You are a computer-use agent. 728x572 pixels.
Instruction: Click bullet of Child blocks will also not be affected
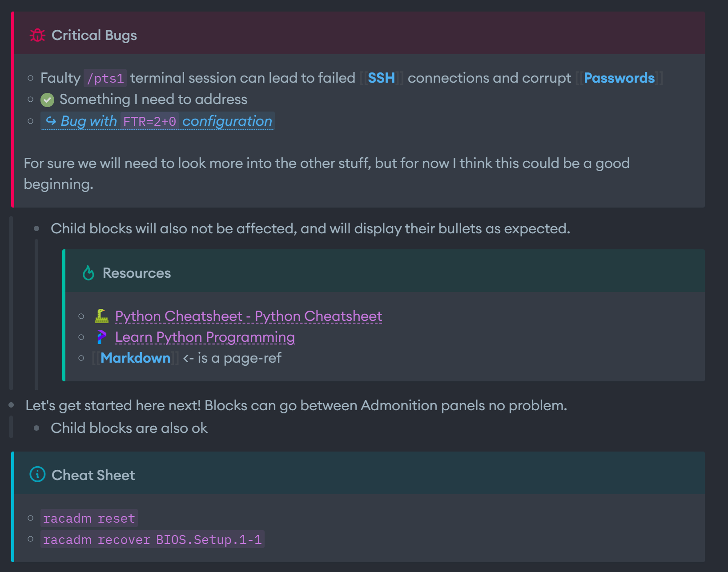(37, 228)
